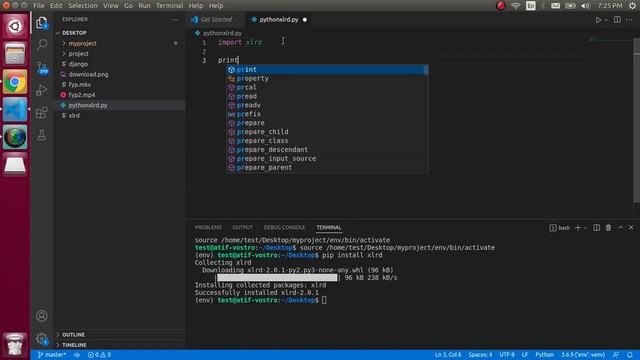Open the Explorer view in activity bar

pos(42,23)
